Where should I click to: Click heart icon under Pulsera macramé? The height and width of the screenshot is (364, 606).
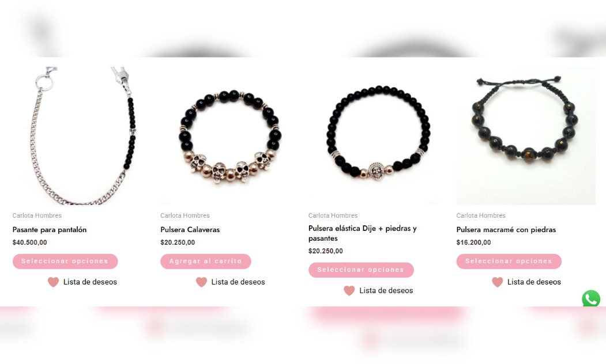[498, 282]
